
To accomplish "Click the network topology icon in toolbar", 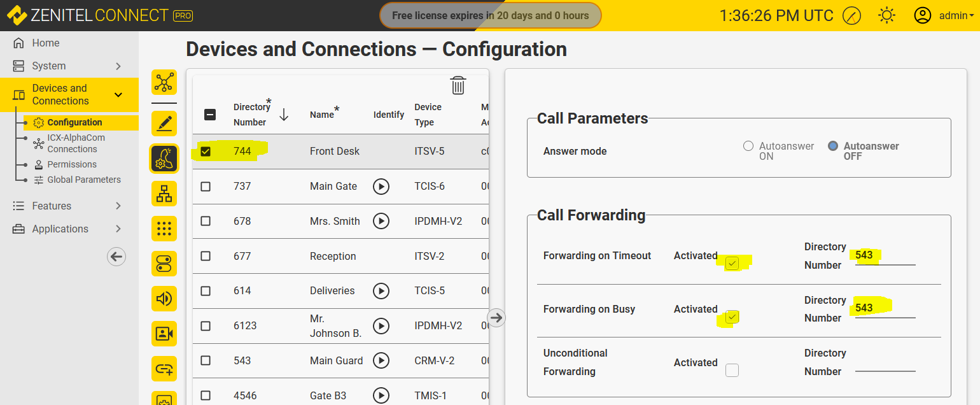I will (164, 83).
